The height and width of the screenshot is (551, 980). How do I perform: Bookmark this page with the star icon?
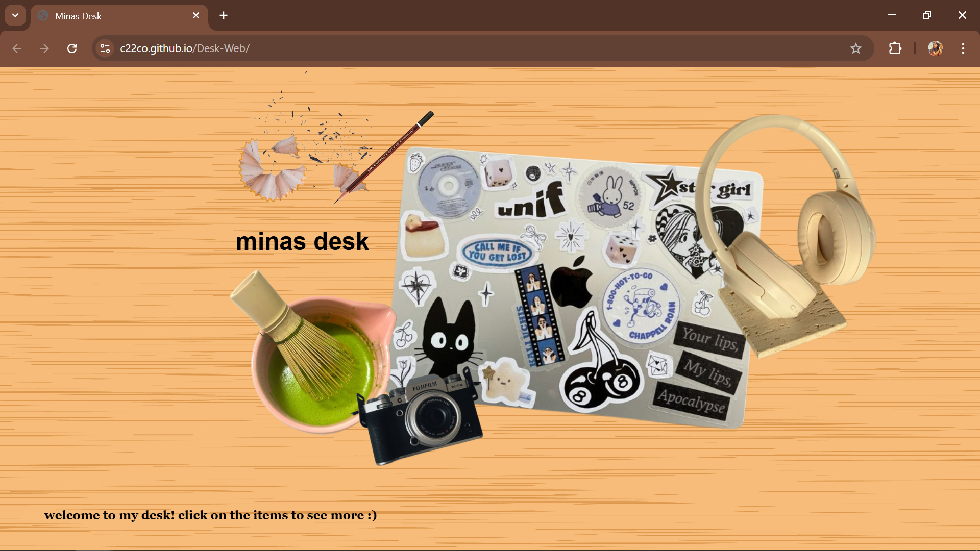click(x=856, y=48)
